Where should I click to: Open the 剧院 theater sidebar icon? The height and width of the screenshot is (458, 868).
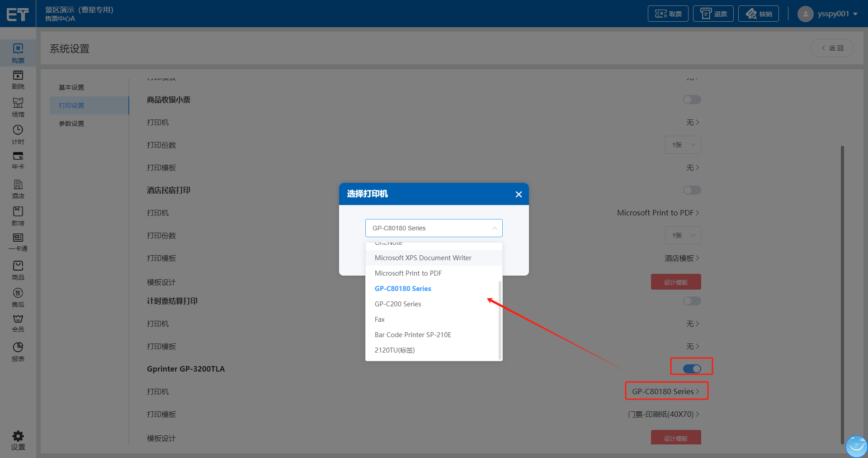coord(18,79)
